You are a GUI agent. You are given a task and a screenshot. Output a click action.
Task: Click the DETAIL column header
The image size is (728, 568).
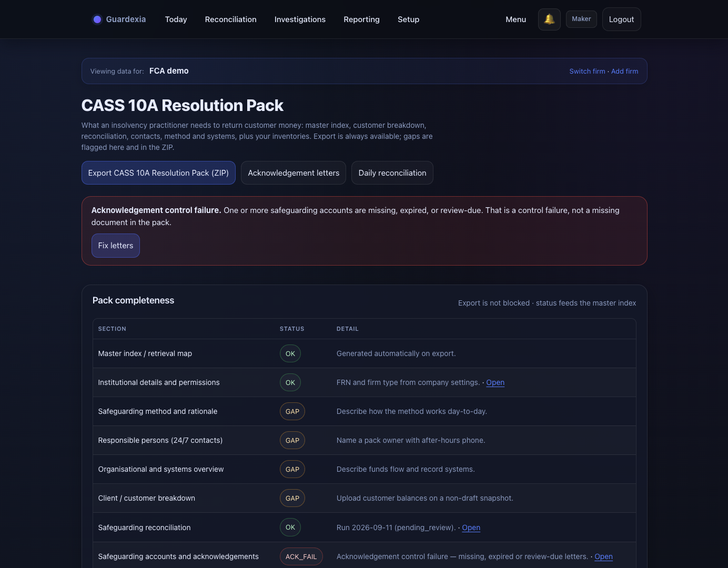coord(348,329)
